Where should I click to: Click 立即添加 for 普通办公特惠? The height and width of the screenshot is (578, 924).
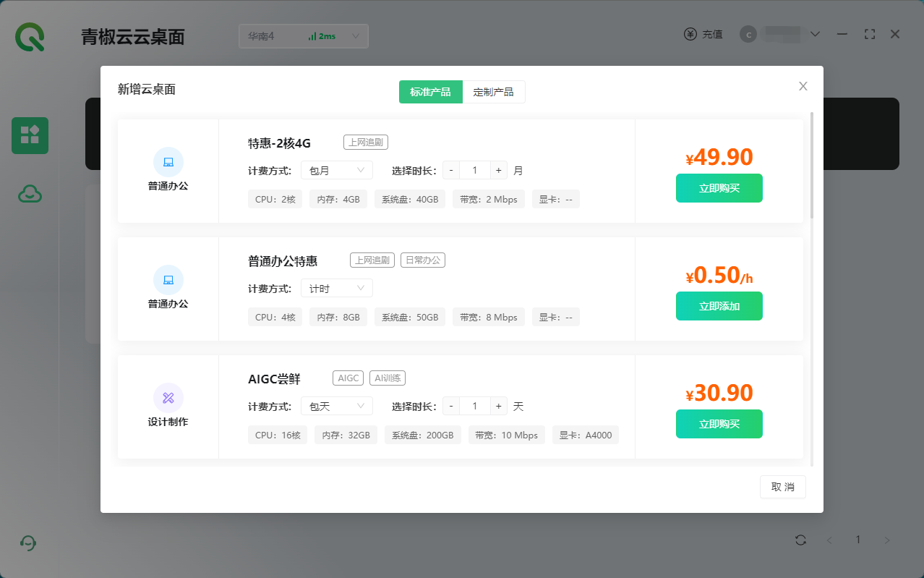[x=719, y=306]
